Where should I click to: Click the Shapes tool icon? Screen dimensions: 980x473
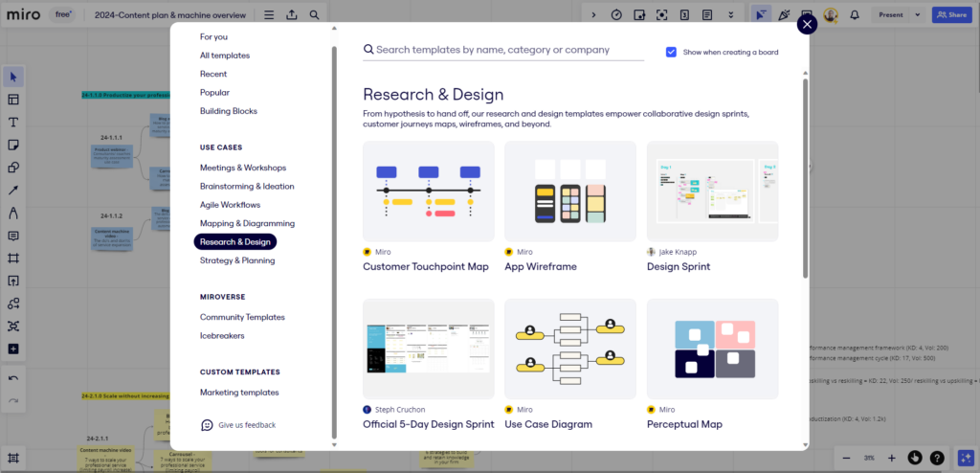click(x=13, y=168)
